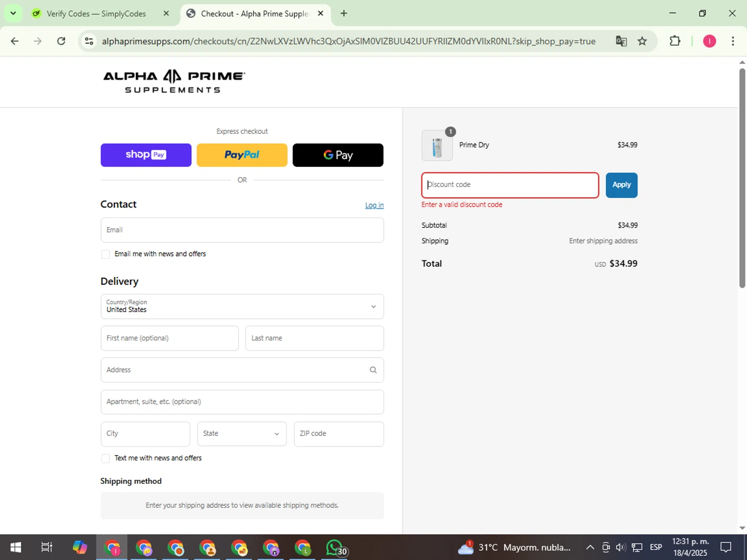Open the Country/Region dropdown
The width and height of the screenshot is (747, 560).
242,307
